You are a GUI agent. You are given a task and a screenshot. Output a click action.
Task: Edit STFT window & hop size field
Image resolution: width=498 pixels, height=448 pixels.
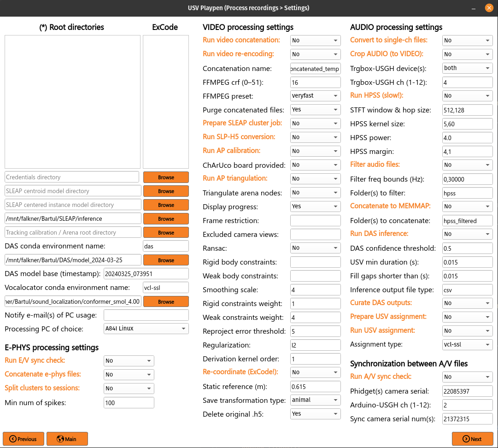coord(467,110)
